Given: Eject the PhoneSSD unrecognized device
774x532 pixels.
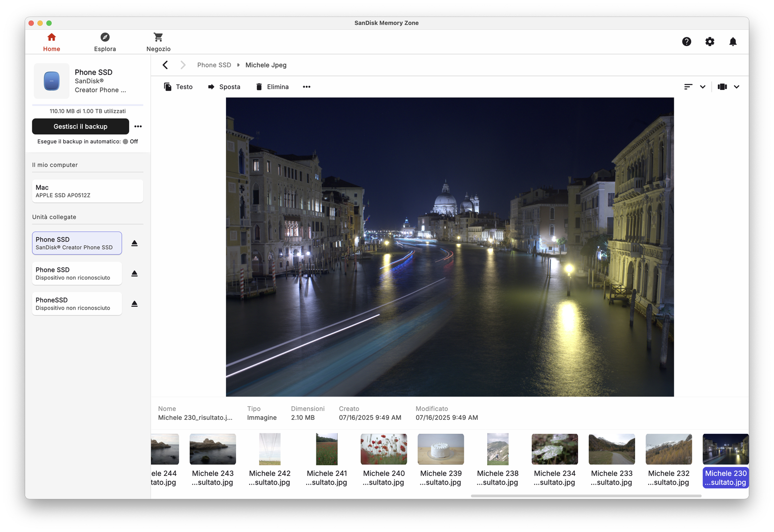Looking at the screenshot, I should tap(134, 304).
